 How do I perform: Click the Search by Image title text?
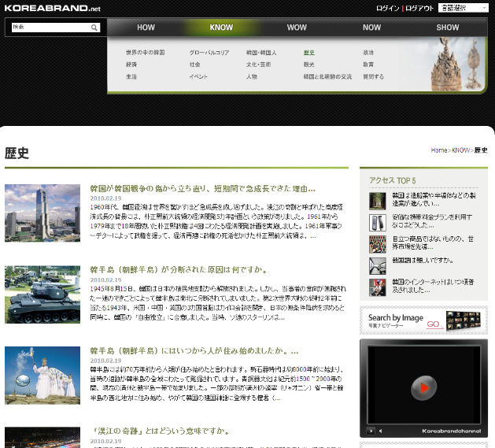point(396,317)
